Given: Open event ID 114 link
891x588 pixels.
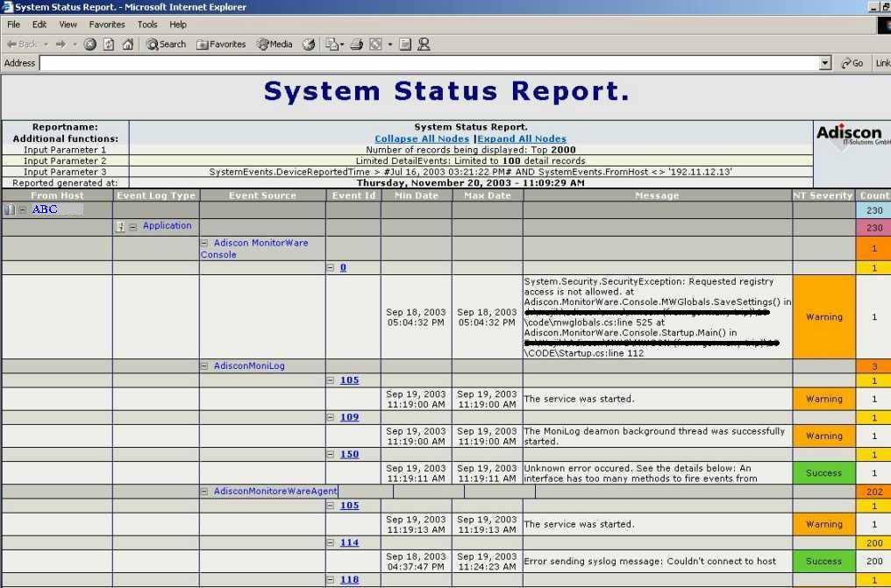Looking at the screenshot, I should [349, 542].
